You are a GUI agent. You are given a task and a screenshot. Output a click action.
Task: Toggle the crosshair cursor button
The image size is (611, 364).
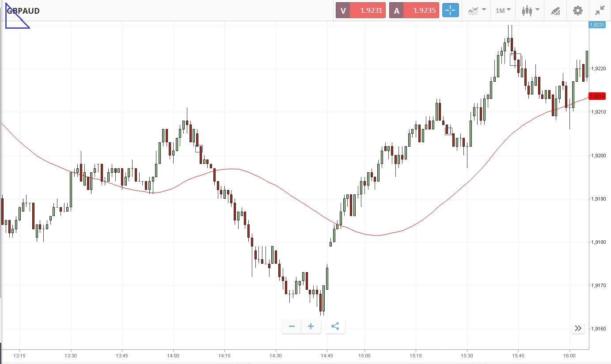coord(451,11)
